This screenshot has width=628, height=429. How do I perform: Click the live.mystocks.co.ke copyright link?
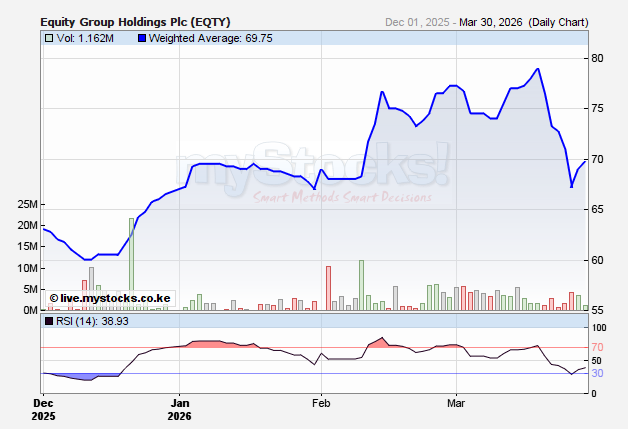[x=110, y=298]
